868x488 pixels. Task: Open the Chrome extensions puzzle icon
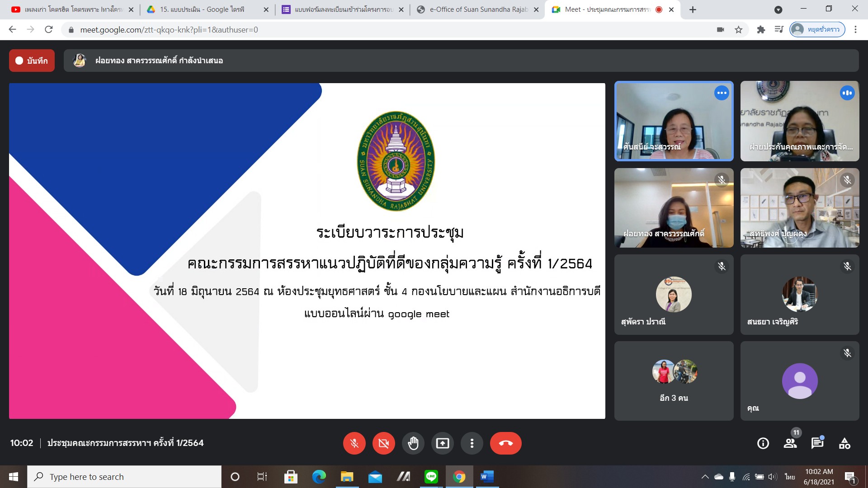coord(761,30)
